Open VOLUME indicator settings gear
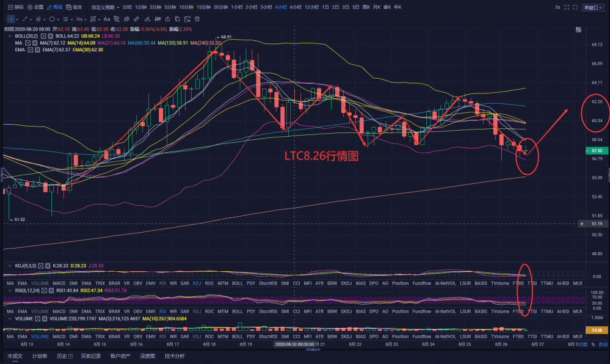This screenshot has height=364, width=610. coord(37,318)
